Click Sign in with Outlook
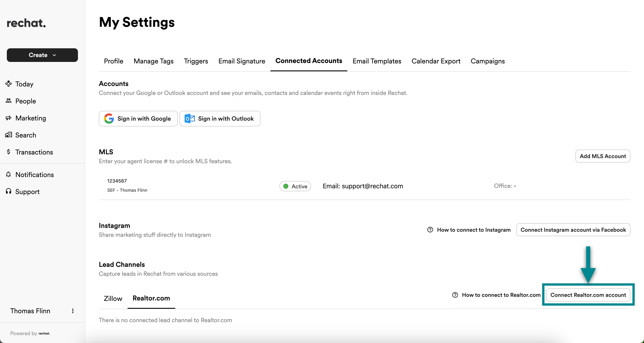644x343 pixels. pos(220,119)
